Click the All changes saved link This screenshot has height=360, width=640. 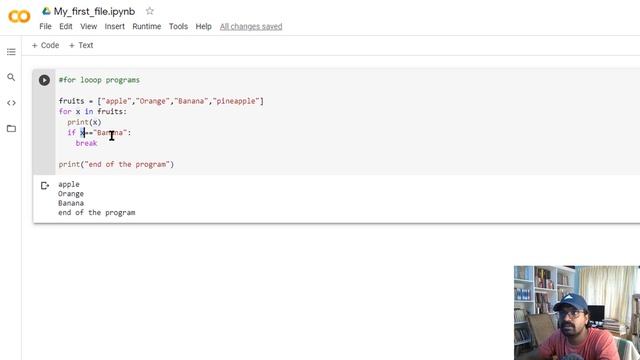(251, 27)
